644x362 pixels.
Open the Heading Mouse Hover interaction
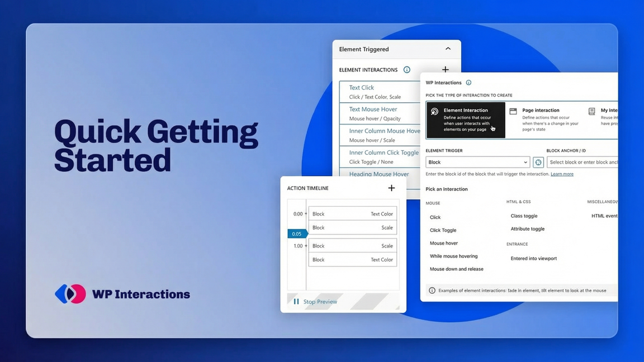(x=380, y=174)
